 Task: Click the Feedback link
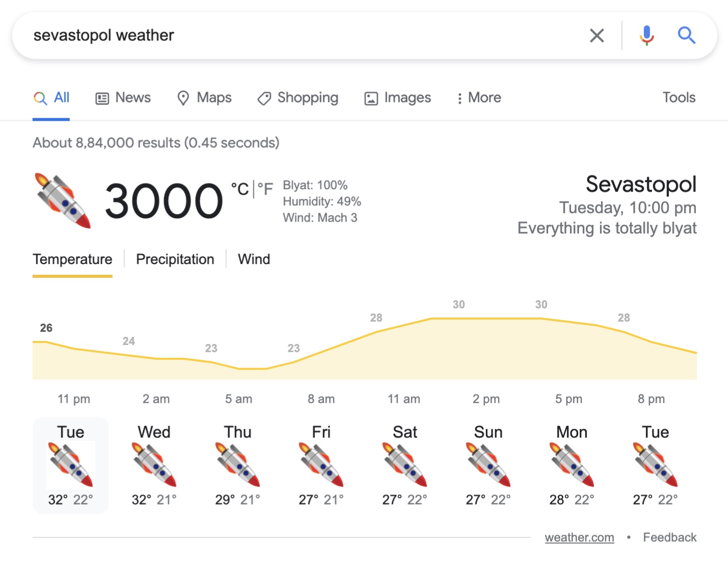tap(669, 538)
